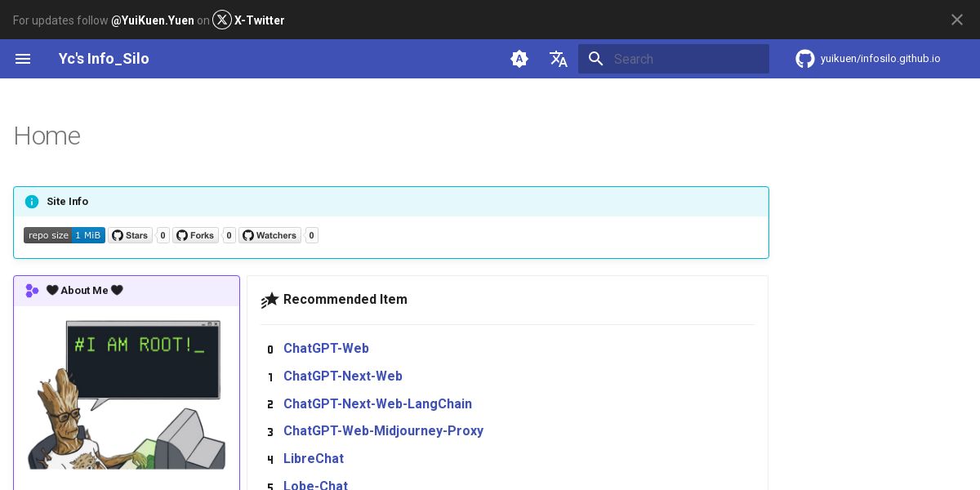Dismiss the announcement banner
The height and width of the screenshot is (490, 980).
957,20
